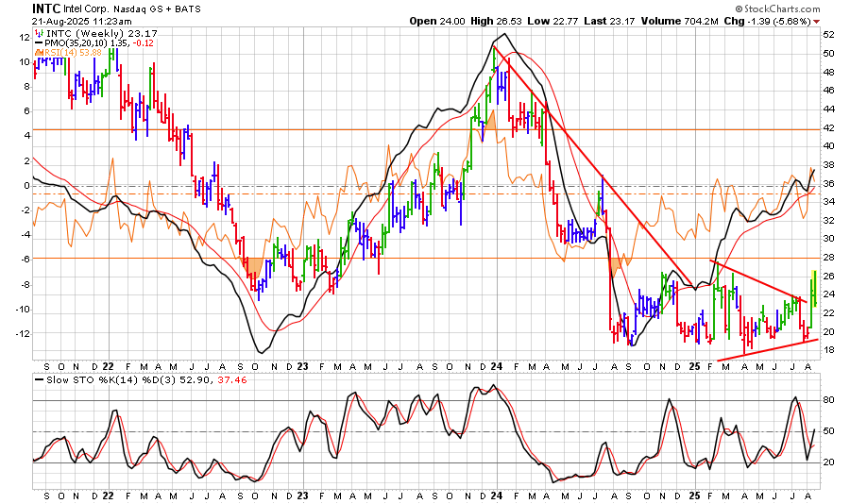
Task: Click the bold 25 year marker on the upper date axis
Action: tap(693, 365)
